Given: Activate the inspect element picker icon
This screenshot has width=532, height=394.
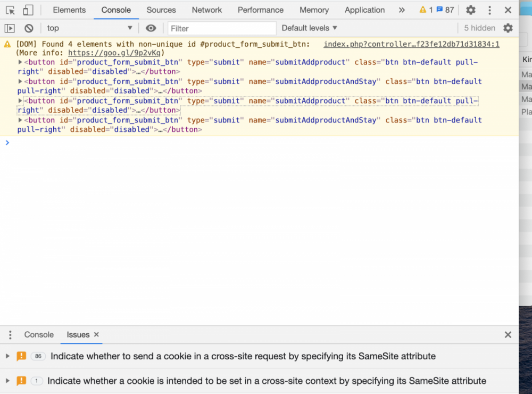Looking at the screenshot, I should pyautogui.click(x=10, y=10).
